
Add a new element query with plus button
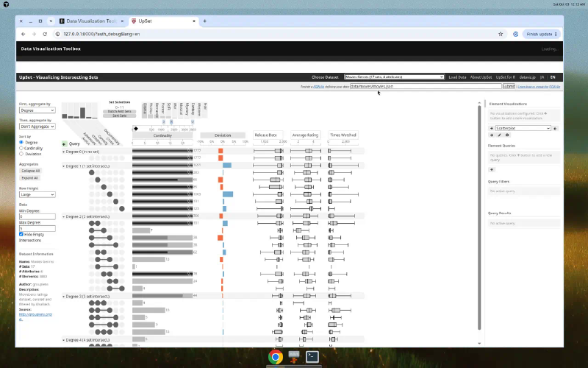point(492,169)
